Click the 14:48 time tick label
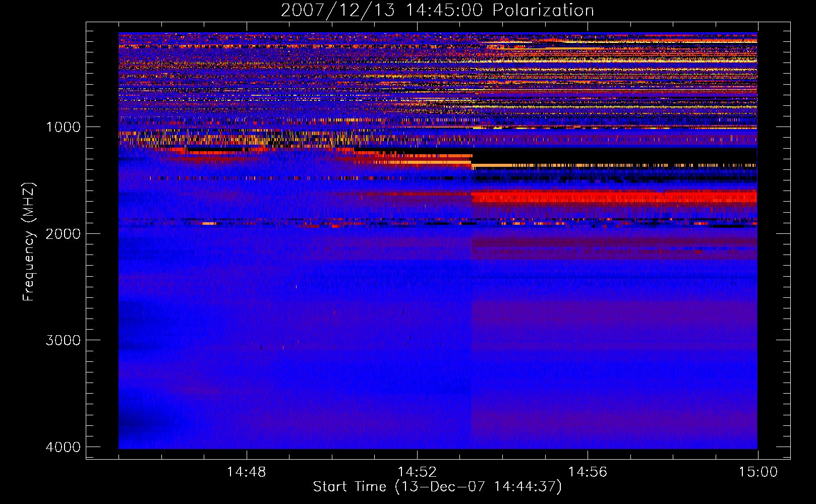Image resolution: width=816 pixels, height=504 pixels. click(246, 472)
